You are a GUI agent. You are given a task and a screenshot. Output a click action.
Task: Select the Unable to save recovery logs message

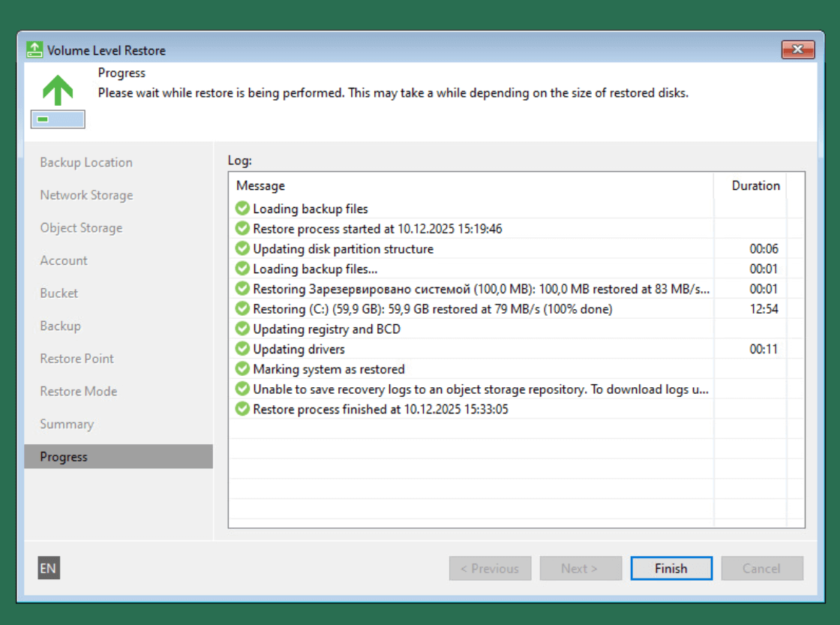pyautogui.click(x=480, y=389)
